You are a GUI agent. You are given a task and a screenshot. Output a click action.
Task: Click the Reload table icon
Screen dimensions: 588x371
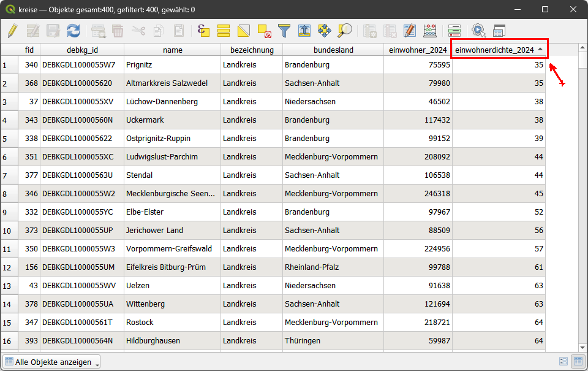[x=73, y=30]
